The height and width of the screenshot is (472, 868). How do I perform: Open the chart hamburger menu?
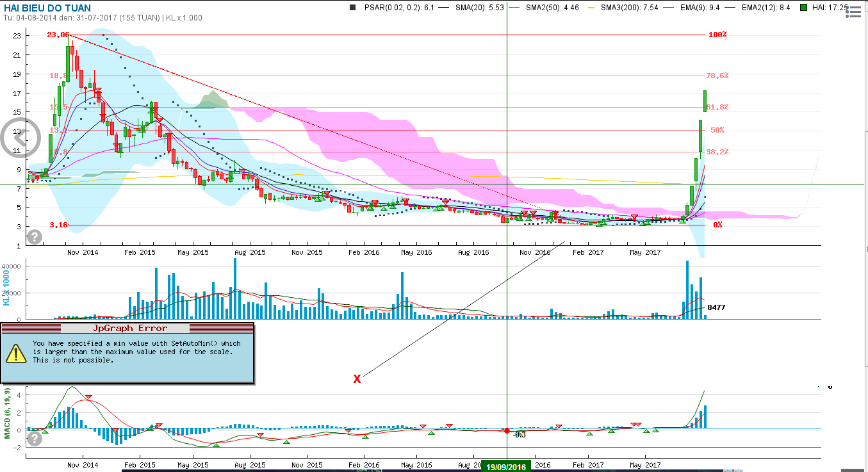point(853,12)
